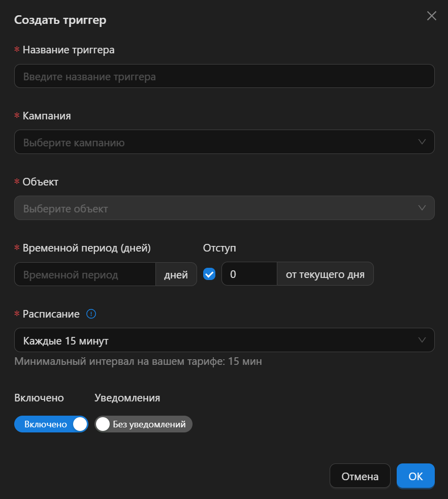This screenshot has height=499, width=448.
Task: Toggle the Включено switch off
Action: pyautogui.click(x=51, y=424)
